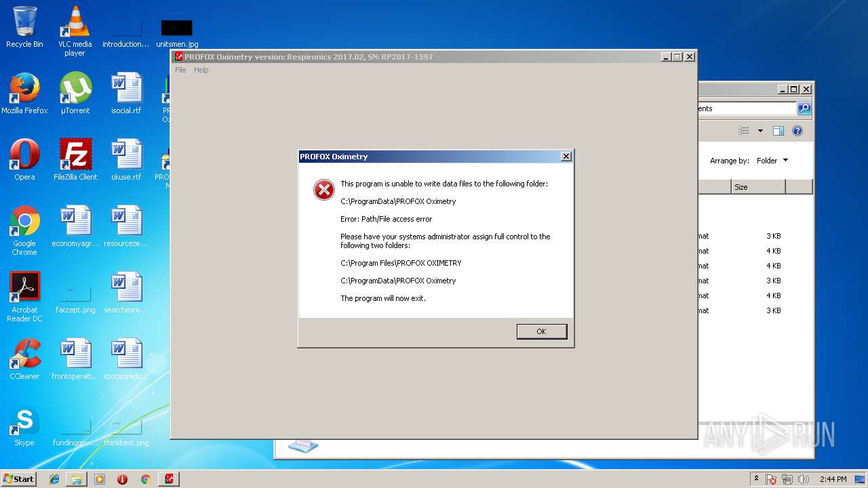
Task: Launch Google Chrome desktop shortcut
Action: [24, 230]
